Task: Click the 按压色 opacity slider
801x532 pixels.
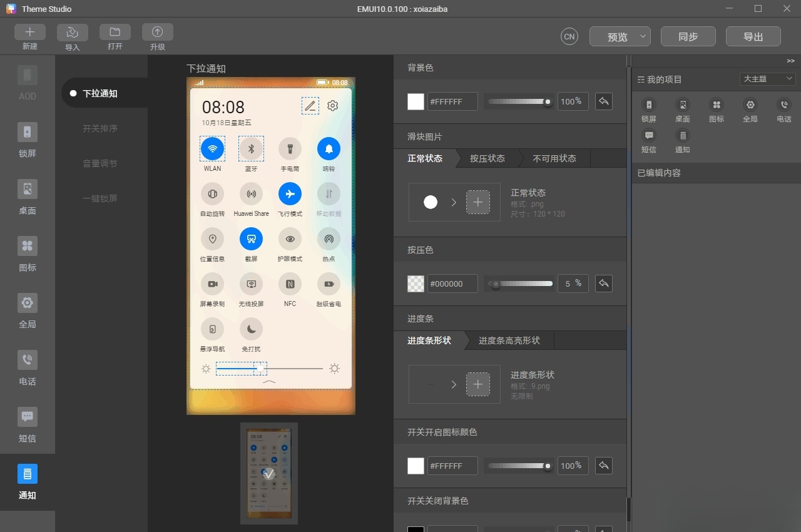Action: click(521, 284)
